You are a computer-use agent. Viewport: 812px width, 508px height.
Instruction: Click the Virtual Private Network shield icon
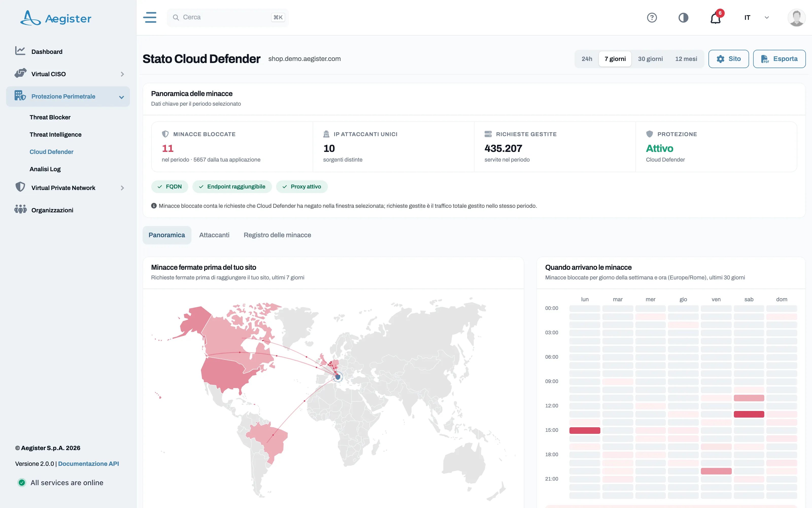pyautogui.click(x=20, y=187)
